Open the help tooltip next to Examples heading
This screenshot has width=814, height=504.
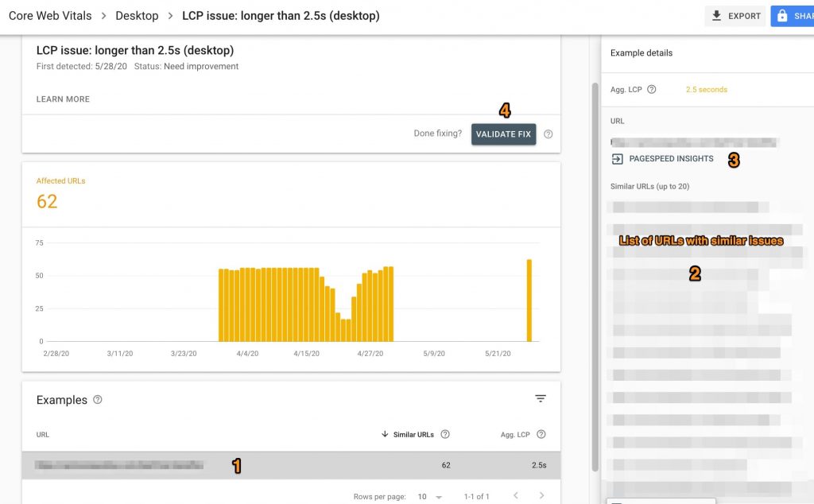97,400
